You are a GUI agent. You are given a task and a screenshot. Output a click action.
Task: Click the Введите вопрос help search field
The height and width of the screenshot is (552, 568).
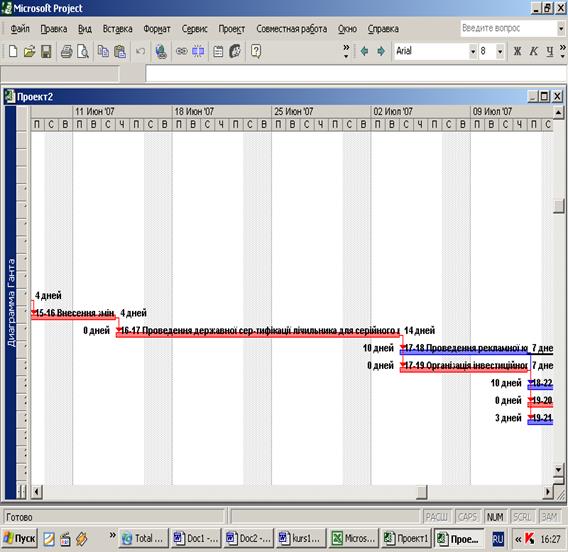tap(508, 28)
